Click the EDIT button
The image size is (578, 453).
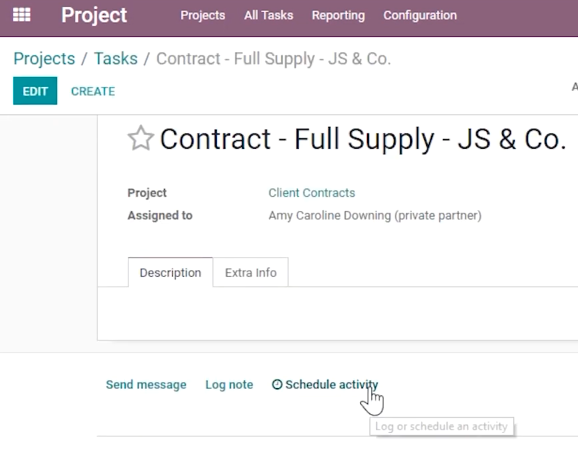[x=35, y=91]
